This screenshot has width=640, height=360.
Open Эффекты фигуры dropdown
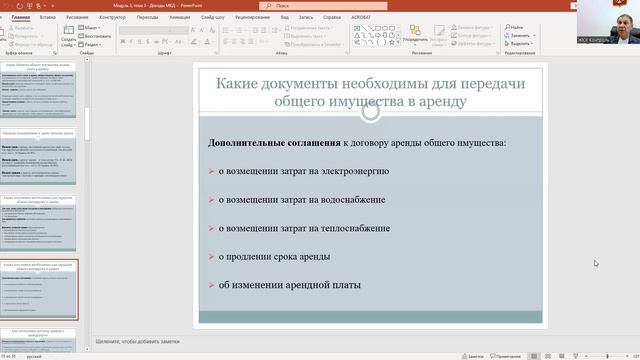click(x=473, y=44)
